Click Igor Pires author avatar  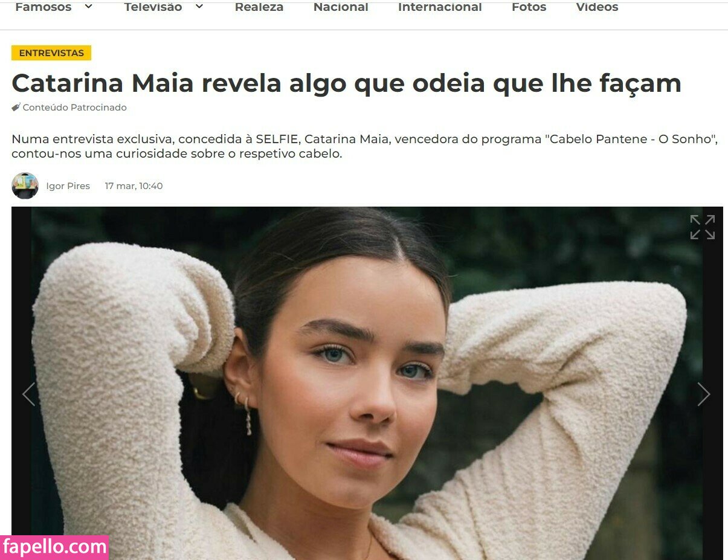pos(25,185)
